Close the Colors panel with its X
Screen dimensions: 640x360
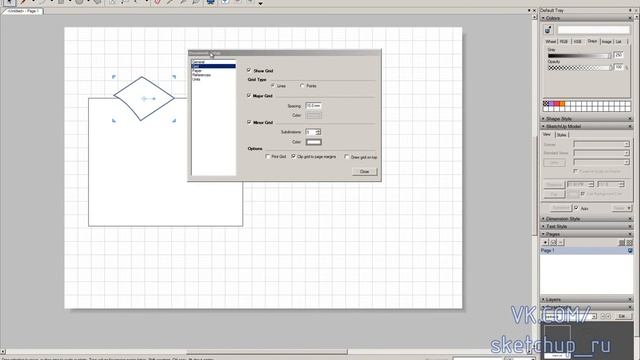[x=630, y=18]
